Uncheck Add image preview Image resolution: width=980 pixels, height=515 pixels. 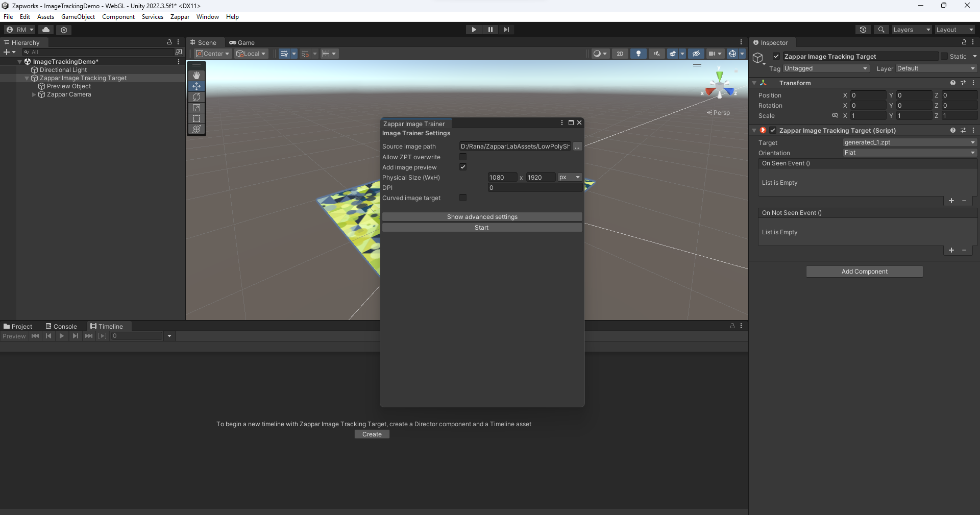point(463,167)
